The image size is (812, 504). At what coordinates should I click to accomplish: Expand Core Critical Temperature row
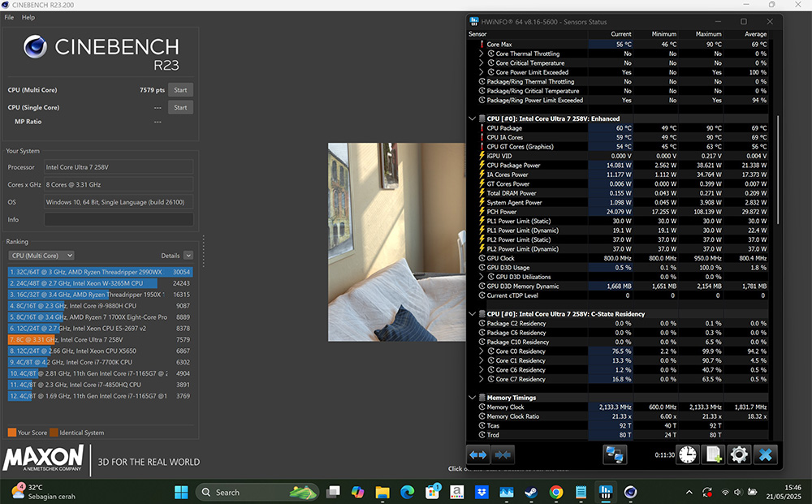coord(481,63)
